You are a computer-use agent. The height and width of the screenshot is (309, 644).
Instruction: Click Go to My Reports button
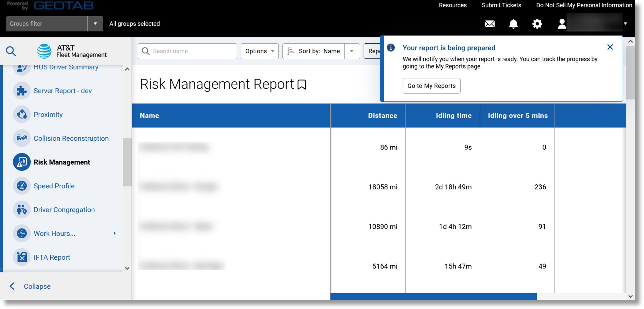[x=431, y=86]
